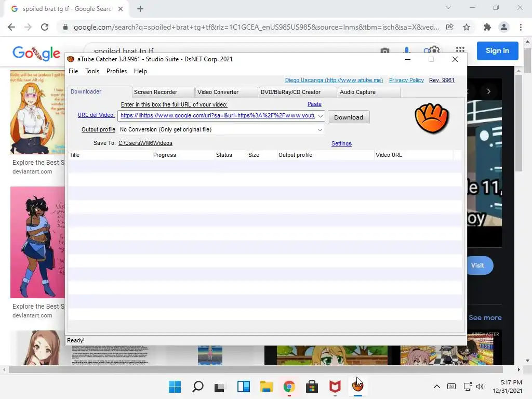Open taskbar Search magnifier
This screenshot has width=532, height=399.
(198, 387)
